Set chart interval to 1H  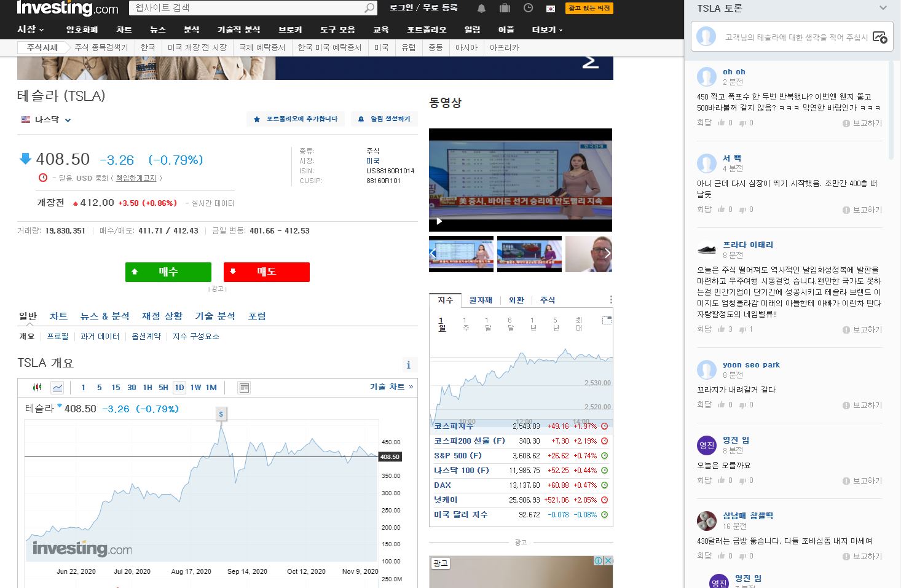tap(148, 388)
